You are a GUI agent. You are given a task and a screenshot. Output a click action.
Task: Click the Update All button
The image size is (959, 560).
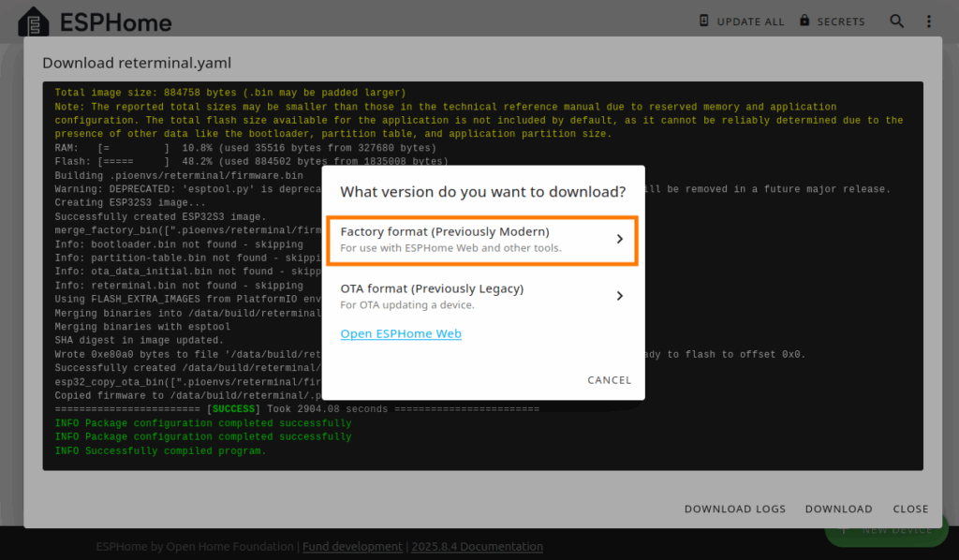click(x=742, y=22)
